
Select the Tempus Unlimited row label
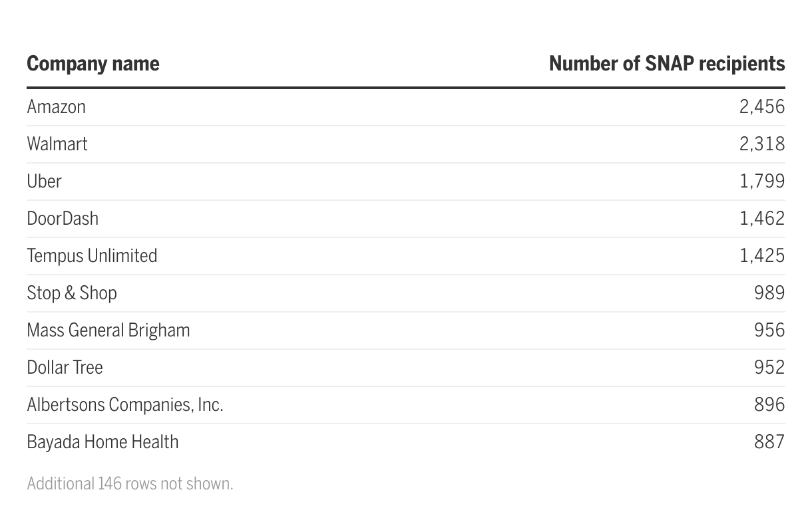[92, 256]
